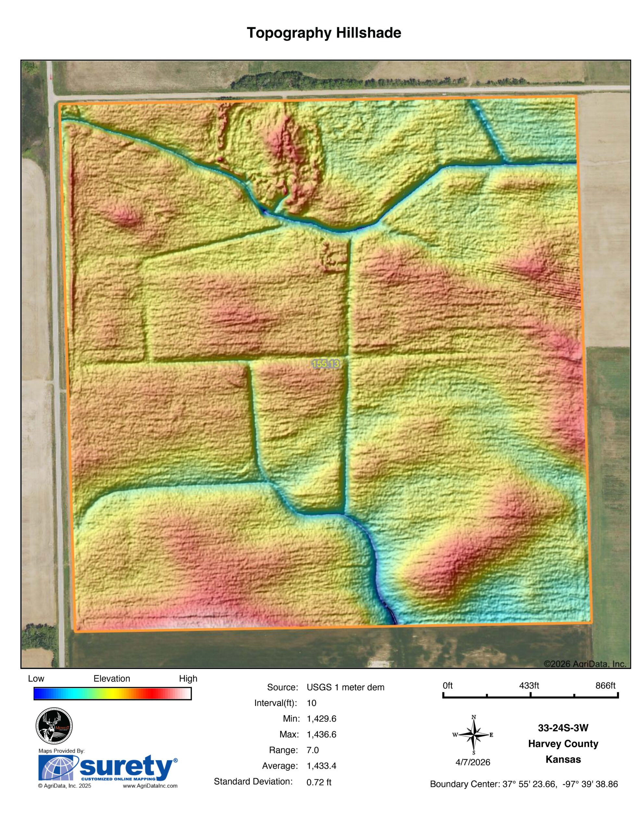Click the Midwest deer head logo
The height and width of the screenshot is (831, 644).
click(x=54, y=726)
